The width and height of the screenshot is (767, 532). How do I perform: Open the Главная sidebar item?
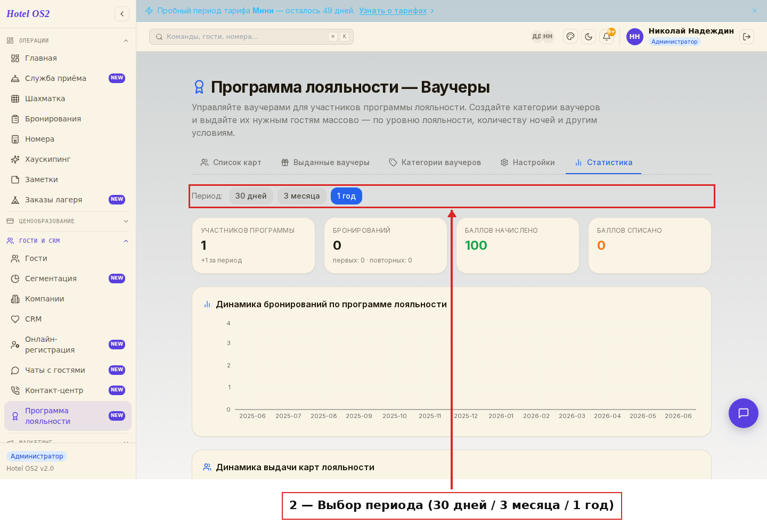point(68,58)
